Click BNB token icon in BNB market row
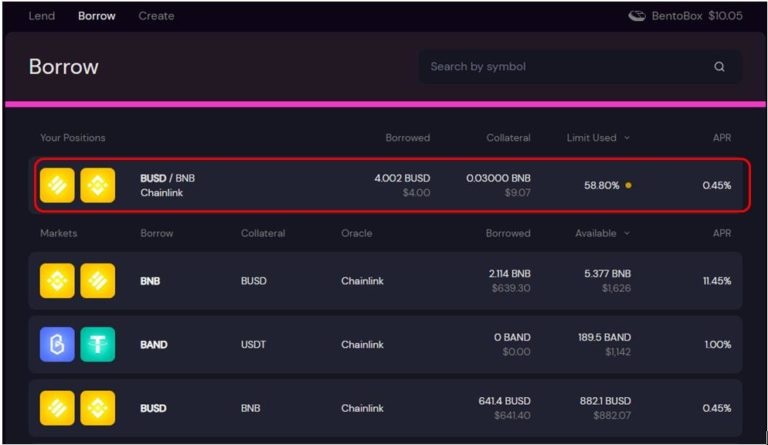The height and width of the screenshot is (445, 768). [57, 281]
